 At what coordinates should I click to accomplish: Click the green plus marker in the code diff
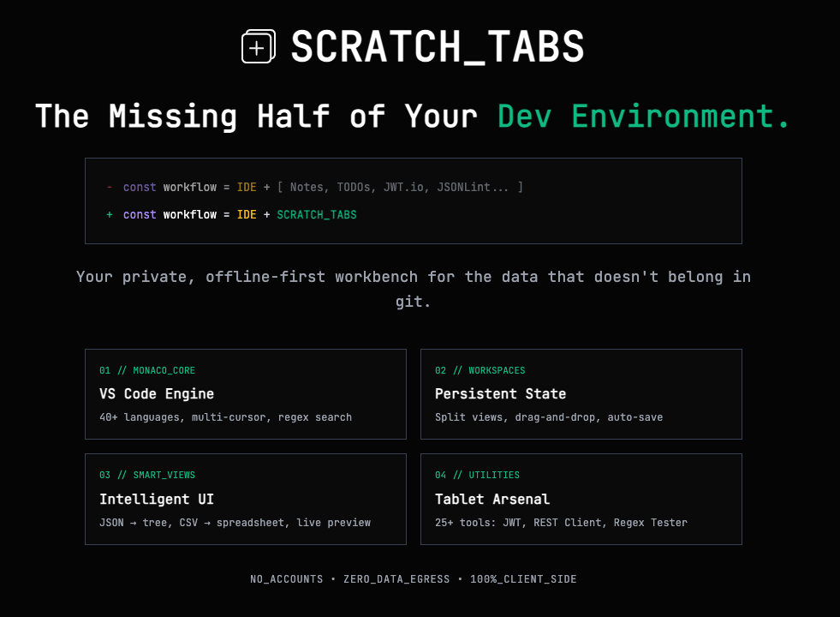tap(109, 214)
